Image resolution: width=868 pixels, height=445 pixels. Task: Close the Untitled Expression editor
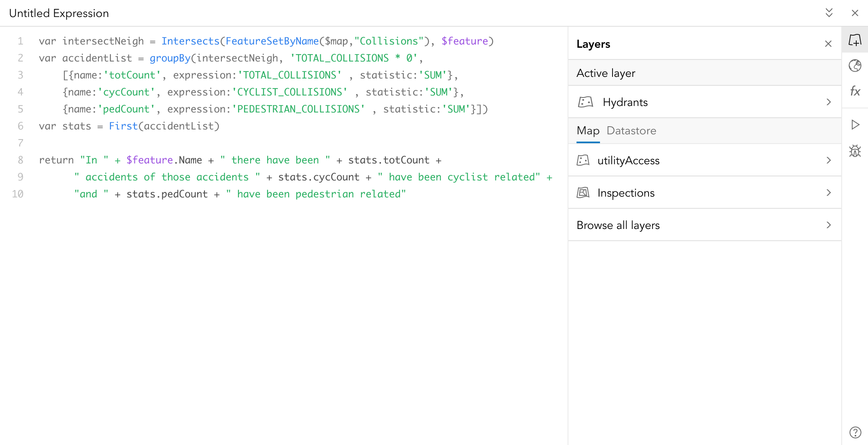click(x=855, y=13)
